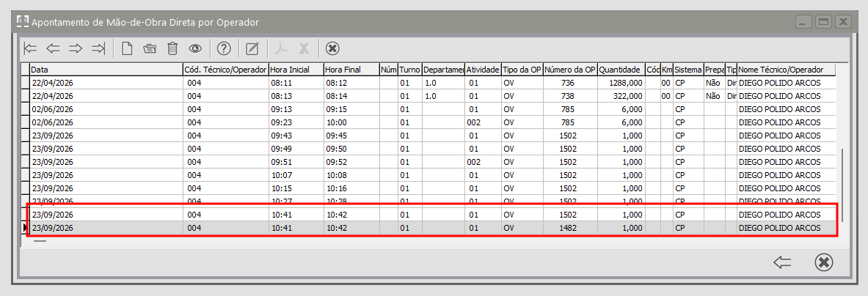Click the Número da OP column header
This screenshot has height=296, width=868.
pyautogui.click(x=570, y=70)
